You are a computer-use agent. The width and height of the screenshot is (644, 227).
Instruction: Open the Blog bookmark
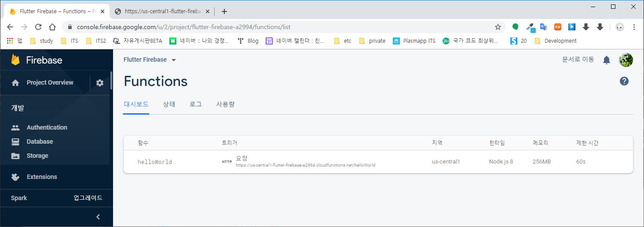pos(248,41)
